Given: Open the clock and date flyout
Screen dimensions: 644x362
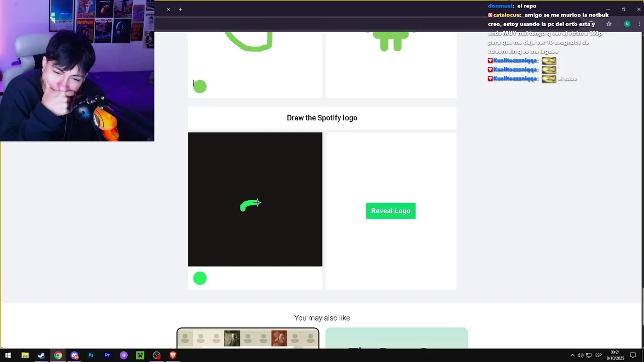Looking at the screenshot, I should tap(615, 355).
